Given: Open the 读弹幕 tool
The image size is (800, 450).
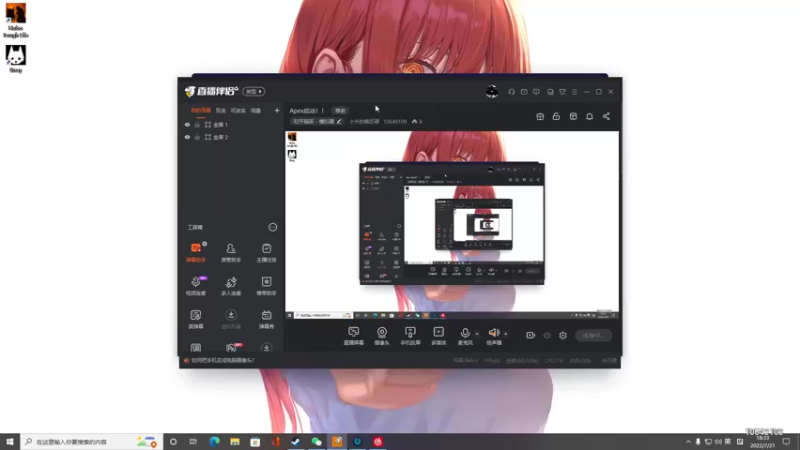Looking at the screenshot, I should 196,319.
